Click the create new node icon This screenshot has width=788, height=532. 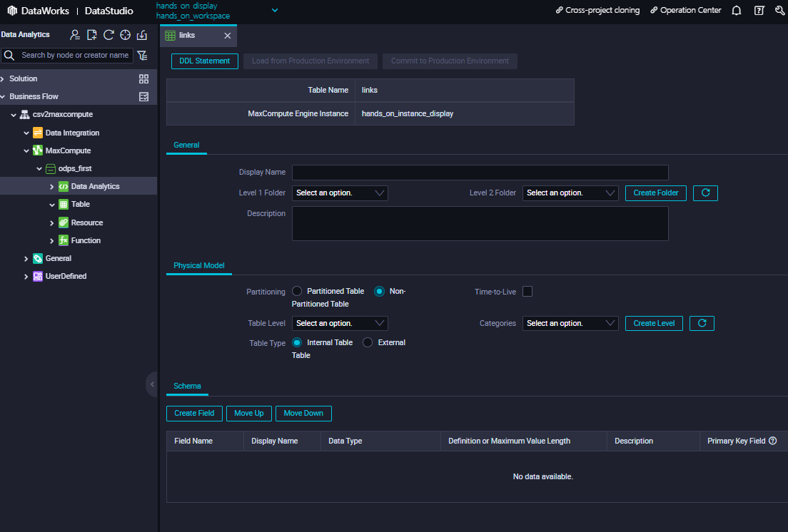[91, 35]
